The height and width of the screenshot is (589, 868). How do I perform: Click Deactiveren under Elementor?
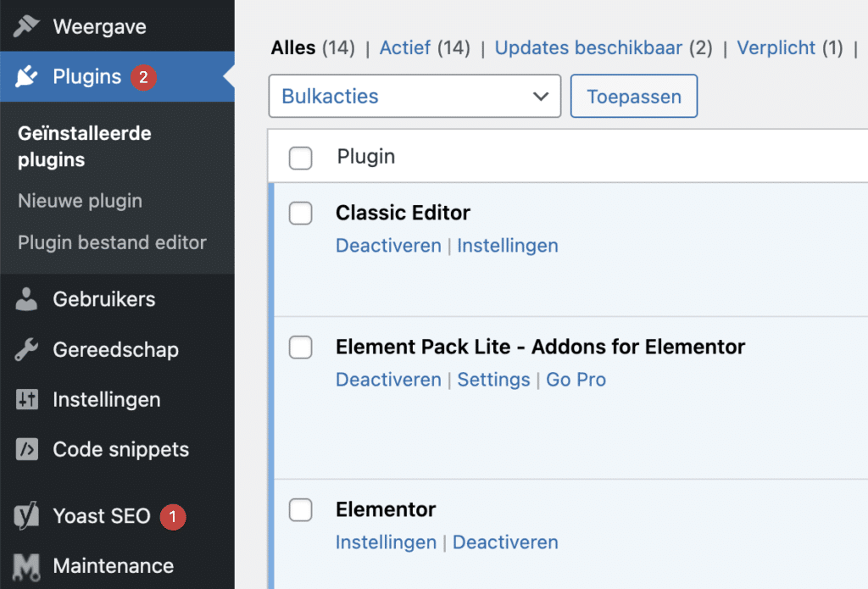(x=505, y=542)
